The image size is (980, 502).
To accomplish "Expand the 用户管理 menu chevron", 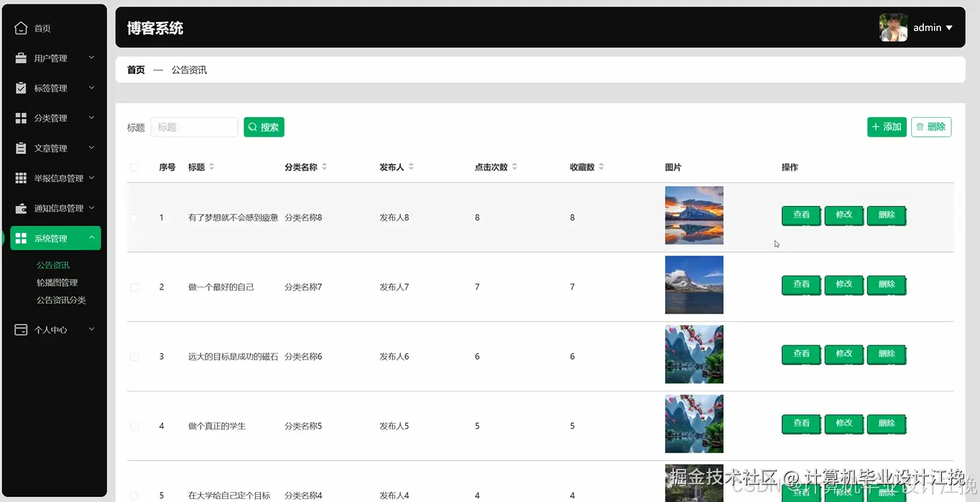I will click(91, 57).
